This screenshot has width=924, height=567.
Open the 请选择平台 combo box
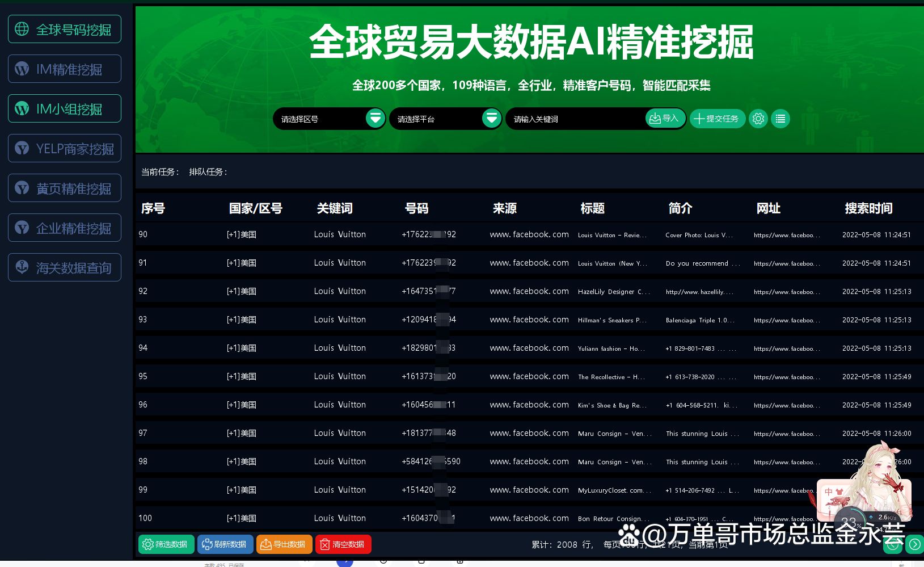(446, 119)
